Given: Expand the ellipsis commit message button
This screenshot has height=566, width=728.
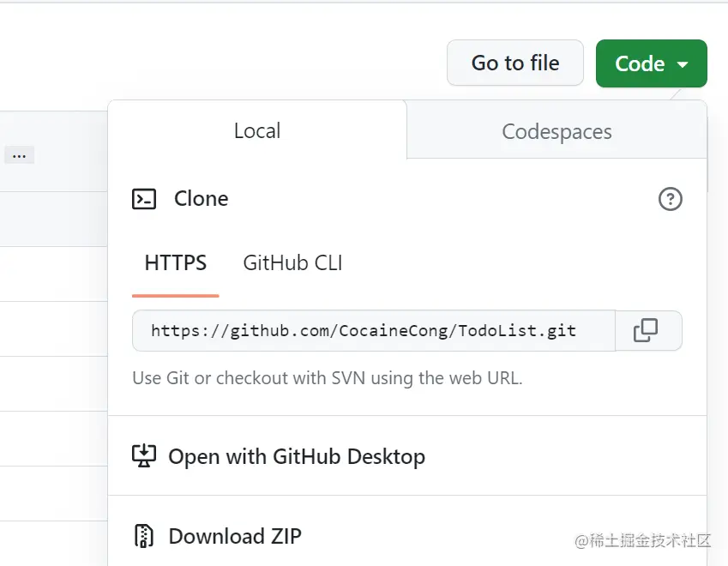Looking at the screenshot, I should tap(19, 155).
